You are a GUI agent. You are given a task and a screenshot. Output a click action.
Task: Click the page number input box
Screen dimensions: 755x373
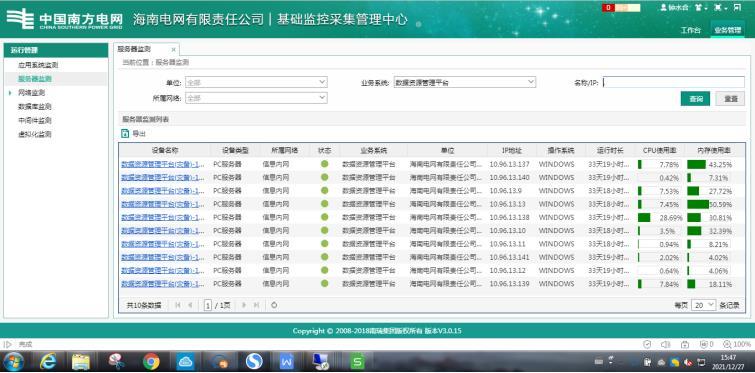coord(208,305)
